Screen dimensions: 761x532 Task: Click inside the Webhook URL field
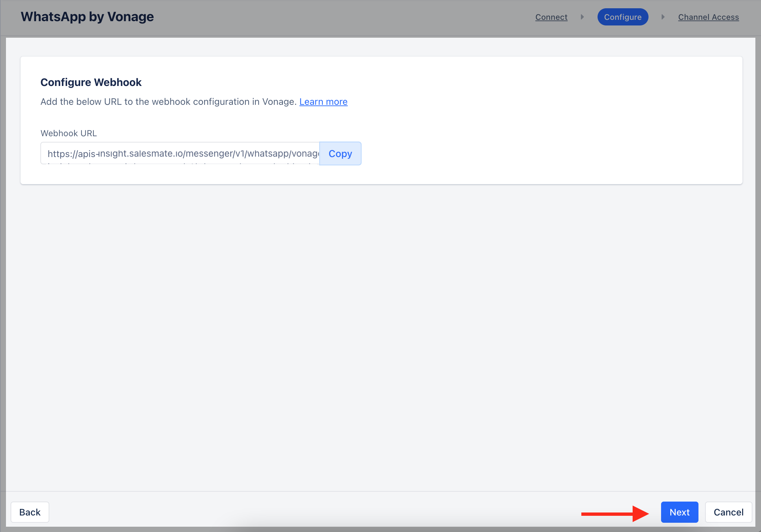coord(180,153)
